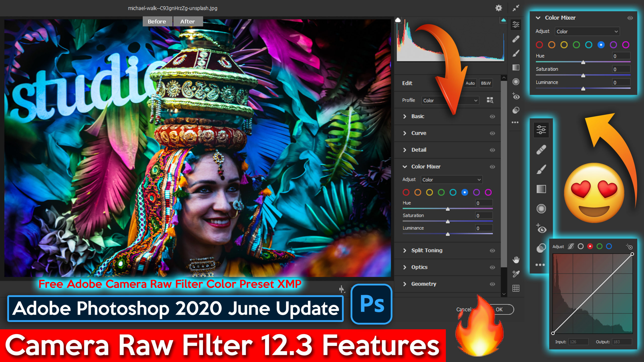
Task: Toggle Color Mixer eye in the main panel
Action: click(x=492, y=167)
